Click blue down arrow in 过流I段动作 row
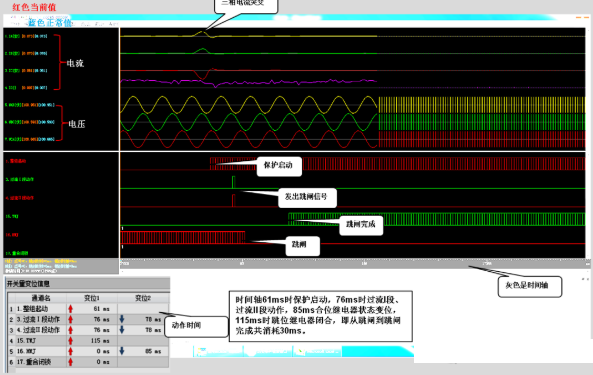 (122, 319)
